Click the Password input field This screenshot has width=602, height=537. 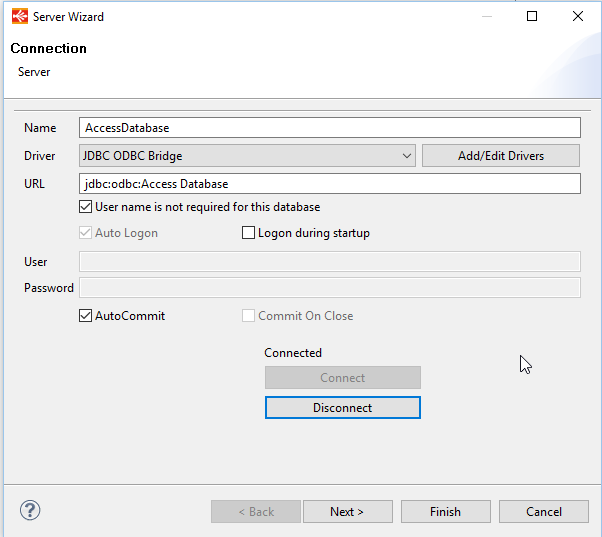330,288
